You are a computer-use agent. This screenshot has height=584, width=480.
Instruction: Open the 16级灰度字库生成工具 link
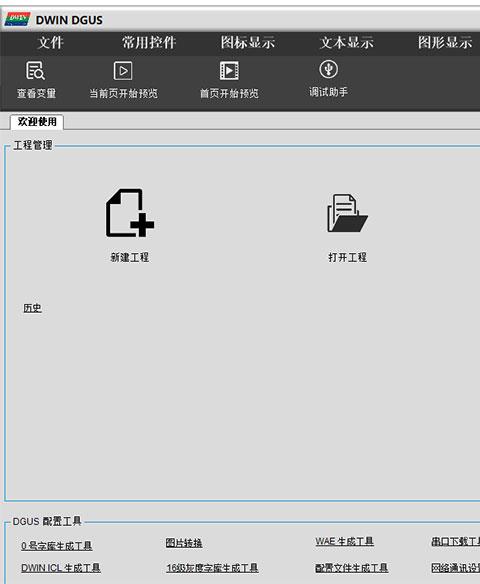coord(212,568)
